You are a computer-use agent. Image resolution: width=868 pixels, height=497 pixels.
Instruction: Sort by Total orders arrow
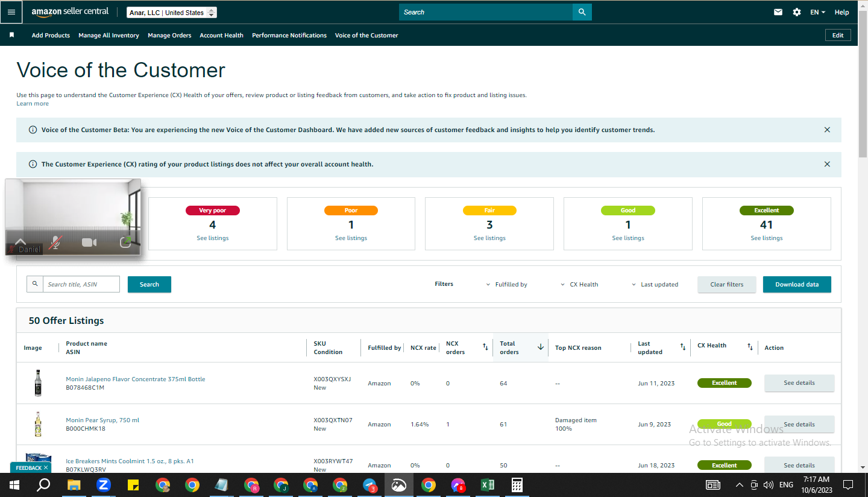[x=541, y=347]
